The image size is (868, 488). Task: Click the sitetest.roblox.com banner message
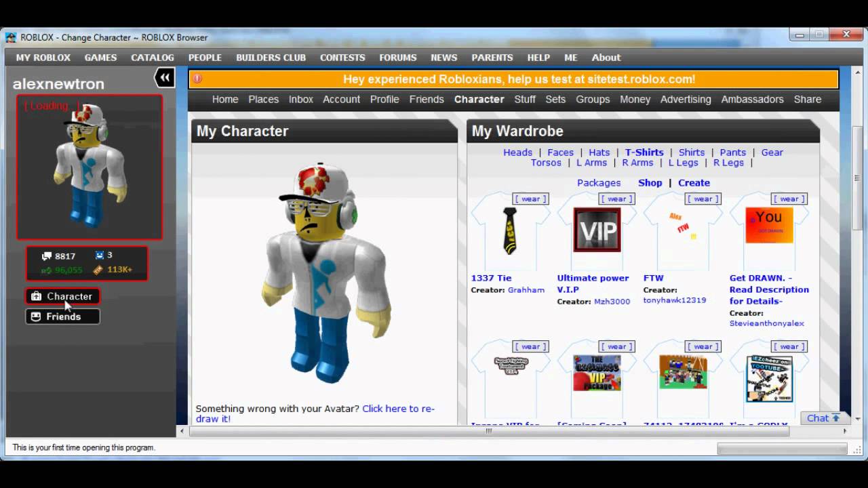[519, 79]
